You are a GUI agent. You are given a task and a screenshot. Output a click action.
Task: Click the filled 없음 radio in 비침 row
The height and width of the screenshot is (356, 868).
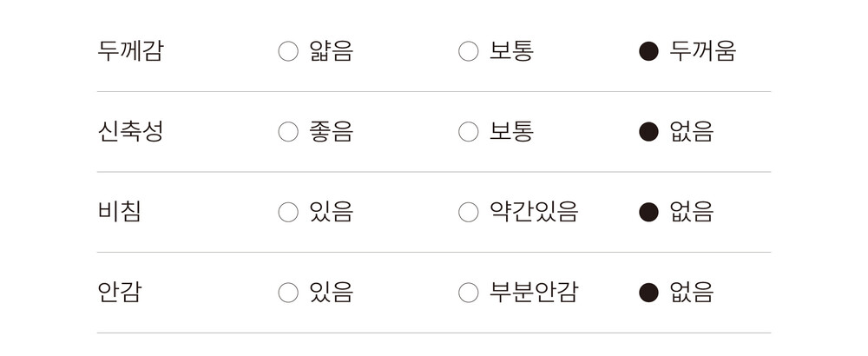click(648, 212)
